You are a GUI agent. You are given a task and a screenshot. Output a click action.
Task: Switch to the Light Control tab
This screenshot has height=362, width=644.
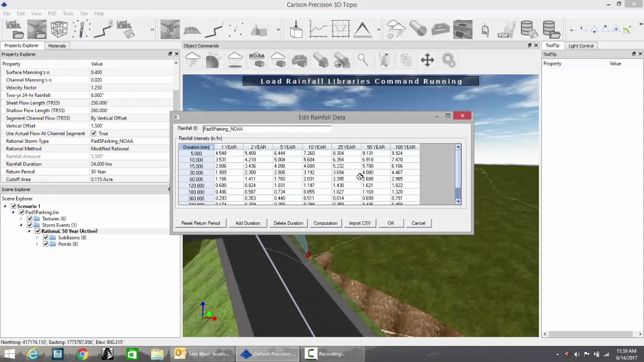581,46
